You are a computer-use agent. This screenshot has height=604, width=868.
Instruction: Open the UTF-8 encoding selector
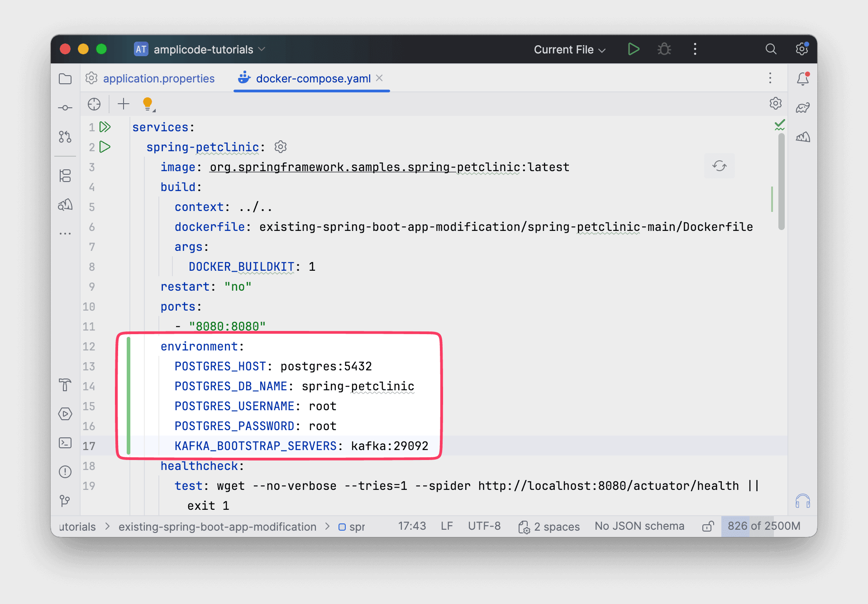[x=484, y=526]
